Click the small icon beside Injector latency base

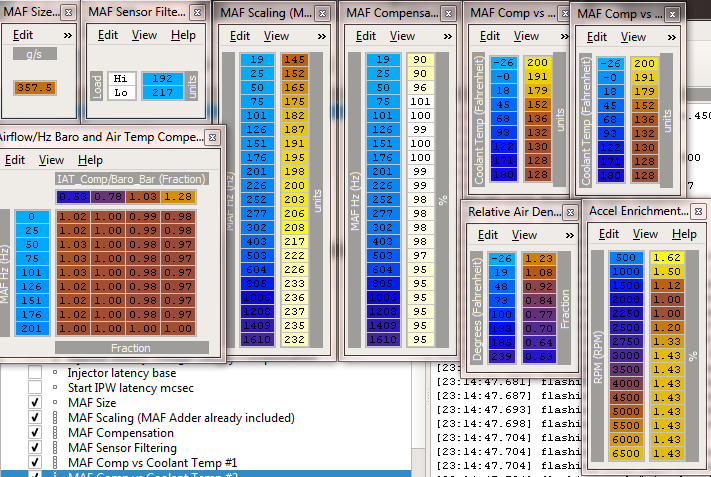click(x=55, y=372)
